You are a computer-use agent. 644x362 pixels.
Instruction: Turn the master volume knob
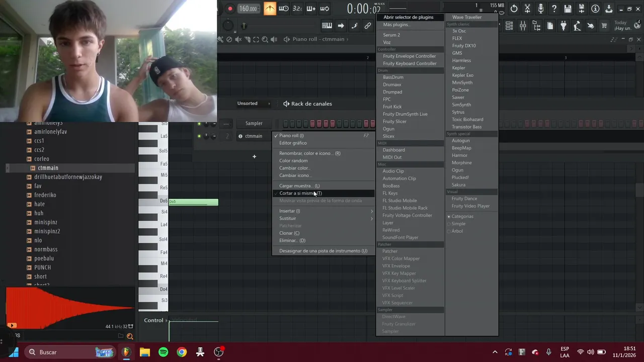[x=228, y=25]
